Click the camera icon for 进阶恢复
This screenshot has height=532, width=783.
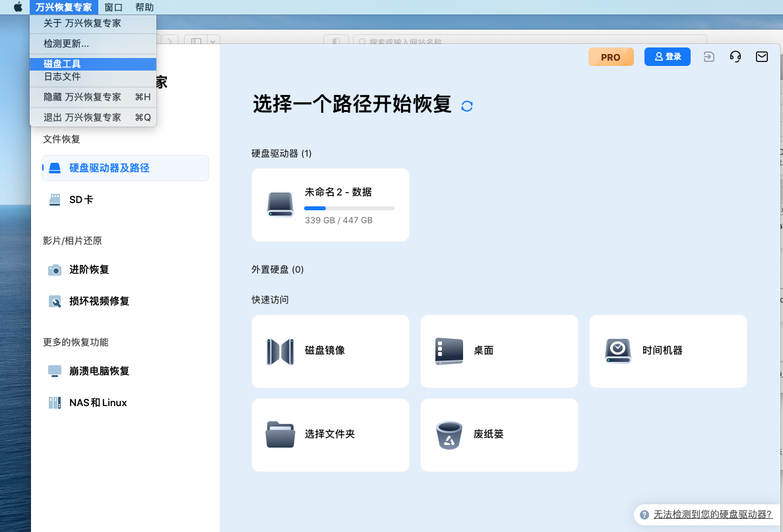click(55, 270)
